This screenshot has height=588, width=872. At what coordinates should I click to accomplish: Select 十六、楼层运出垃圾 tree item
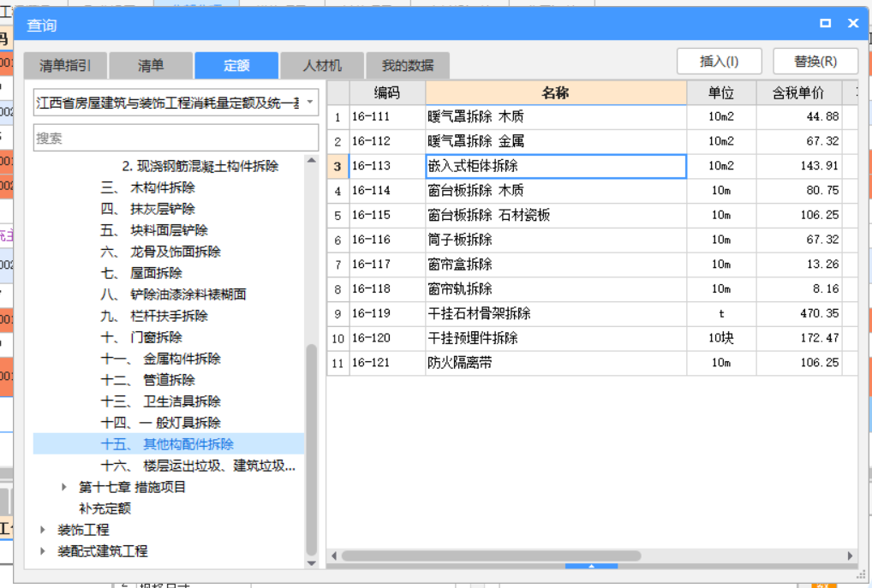(x=198, y=466)
